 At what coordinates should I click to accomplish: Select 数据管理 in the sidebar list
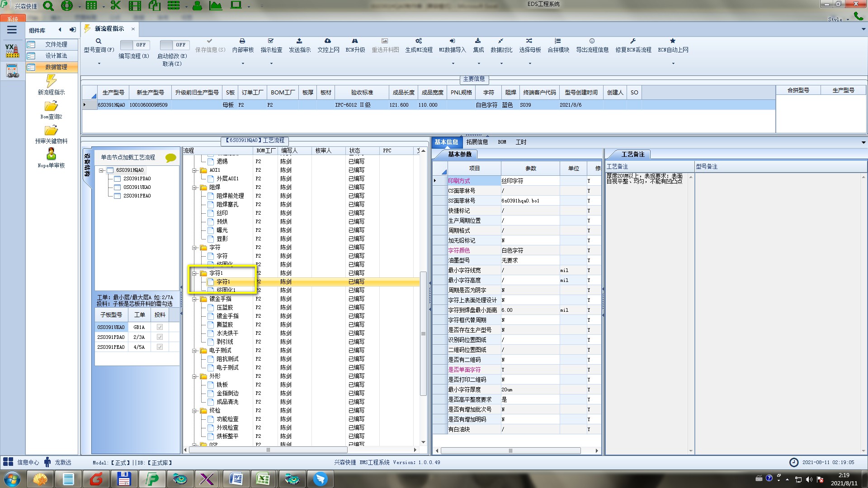click(56, 67)
